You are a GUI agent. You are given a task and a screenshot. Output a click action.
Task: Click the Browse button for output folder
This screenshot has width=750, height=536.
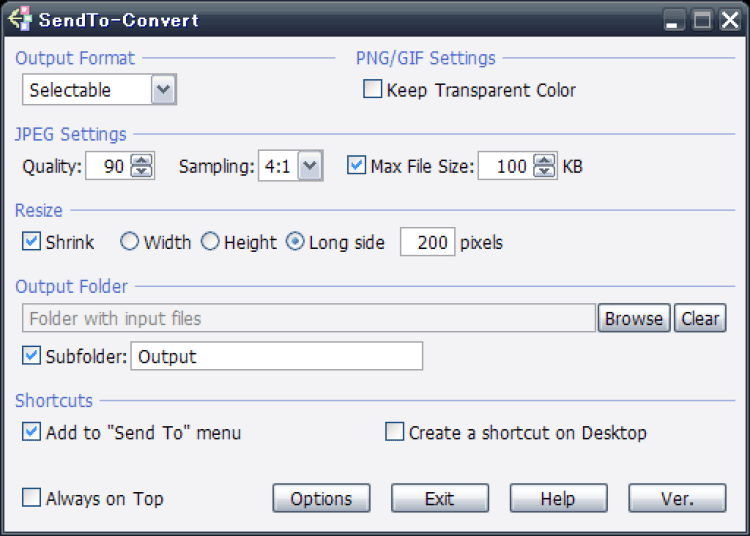click(633, 319)
